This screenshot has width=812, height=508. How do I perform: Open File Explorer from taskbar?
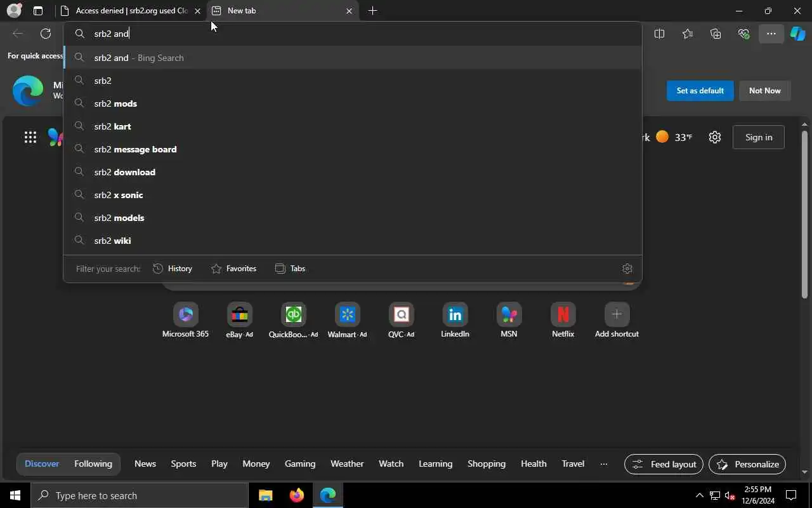pos(266,495)
